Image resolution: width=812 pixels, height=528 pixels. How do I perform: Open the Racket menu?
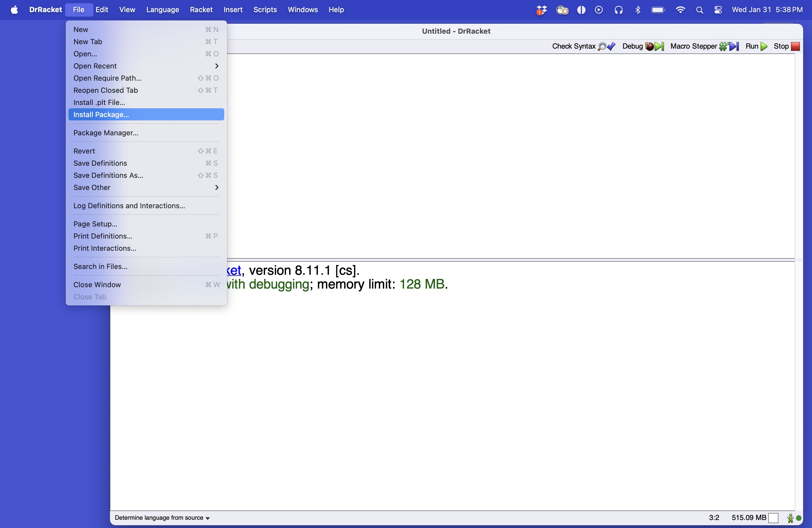[201, 10]
